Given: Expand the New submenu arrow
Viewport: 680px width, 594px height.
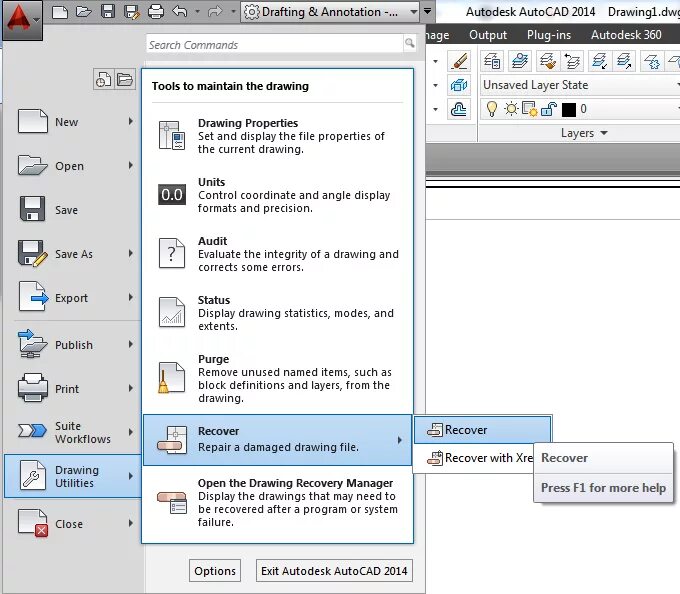Looking at the screenshot, I should (131, 121).
